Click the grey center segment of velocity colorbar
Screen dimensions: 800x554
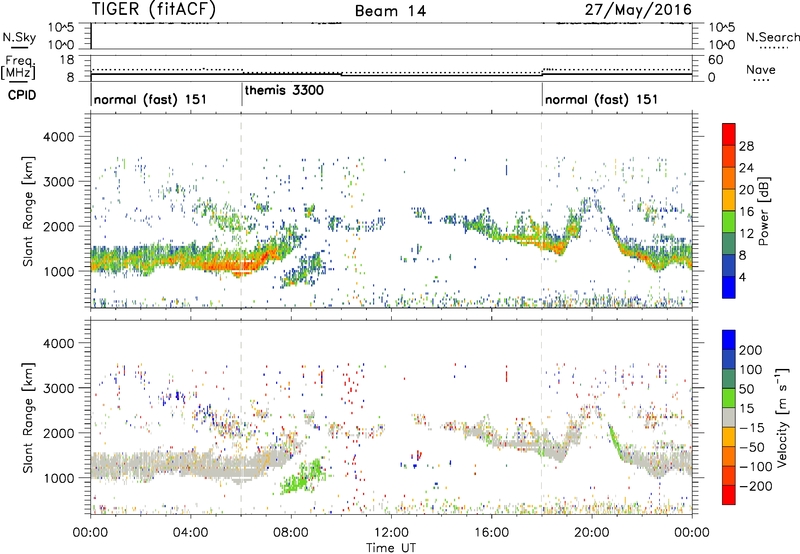click(x=729, y=417)
